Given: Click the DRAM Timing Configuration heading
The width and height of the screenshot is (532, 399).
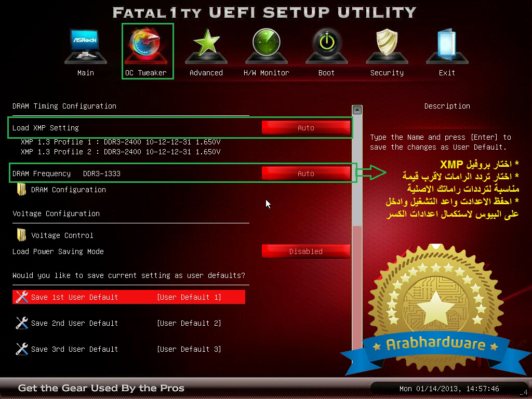Looking at the screenshot, I should 64,106.
